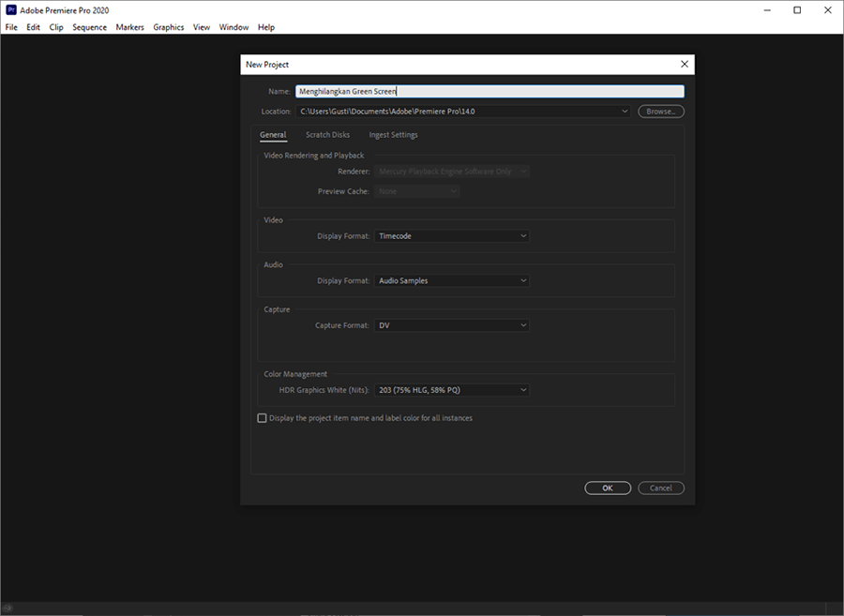This screenshot has height=616, width=844.
Task: Open the View menu
Action: [x=202, y=27]
